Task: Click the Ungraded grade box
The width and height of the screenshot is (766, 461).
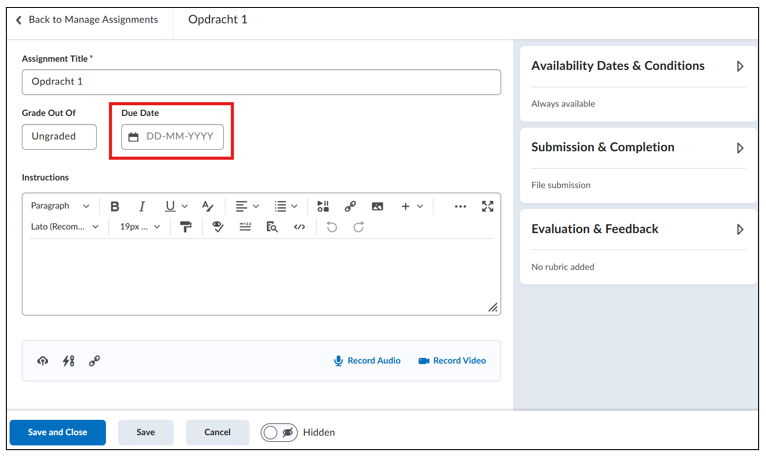Action: point(59,137)
